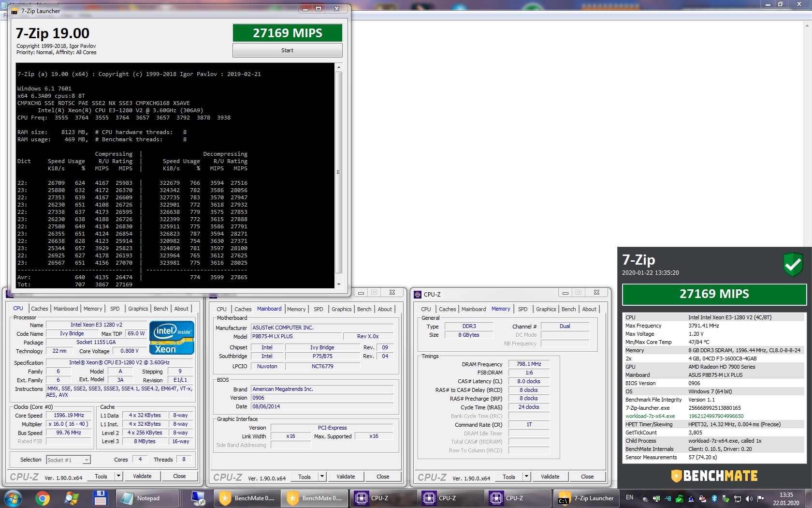The height and width of the screenshot is (508, 812).
Task: Click the monitor with padlock tray icon
Action: pos(656,499)
